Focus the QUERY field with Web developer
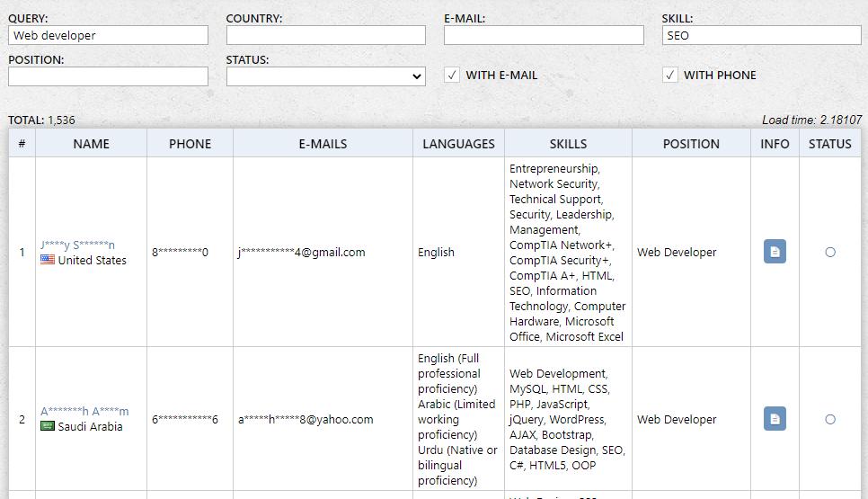The image size is (868, 499). tap(108, 35)
